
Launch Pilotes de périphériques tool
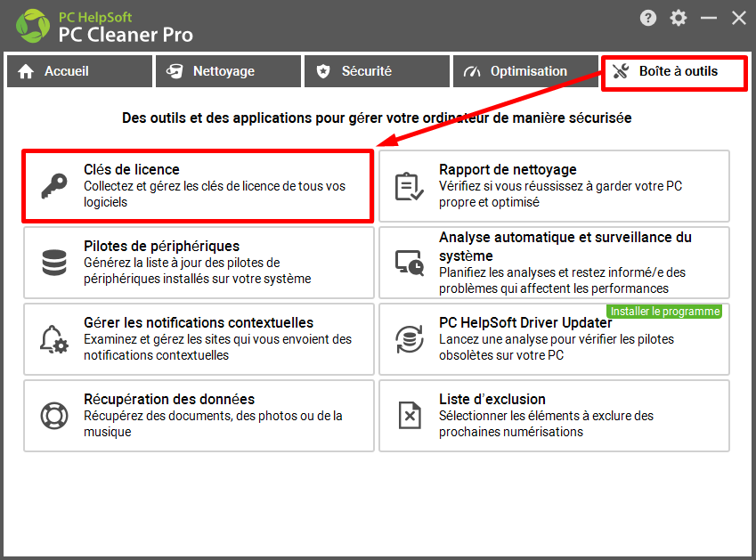pyautogui.click(x=199, y=263)
